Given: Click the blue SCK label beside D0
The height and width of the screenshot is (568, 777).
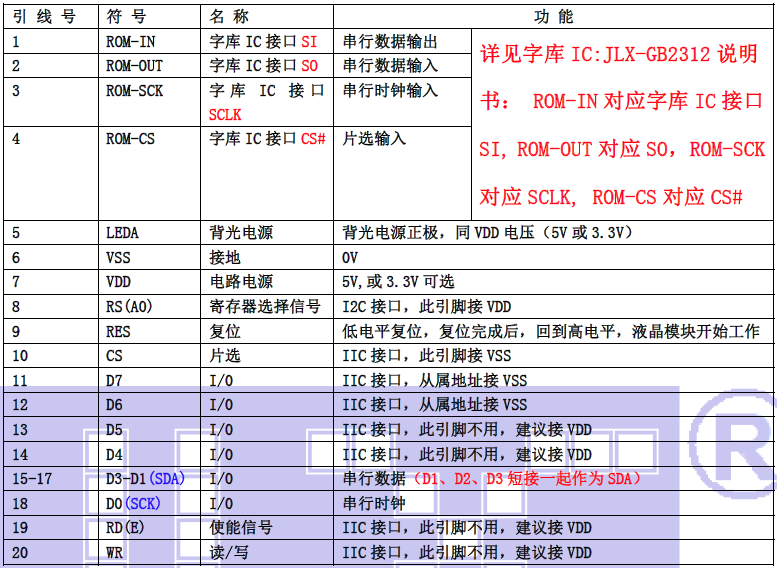Looking at the screenshot, I should click(x=143, y=504).
